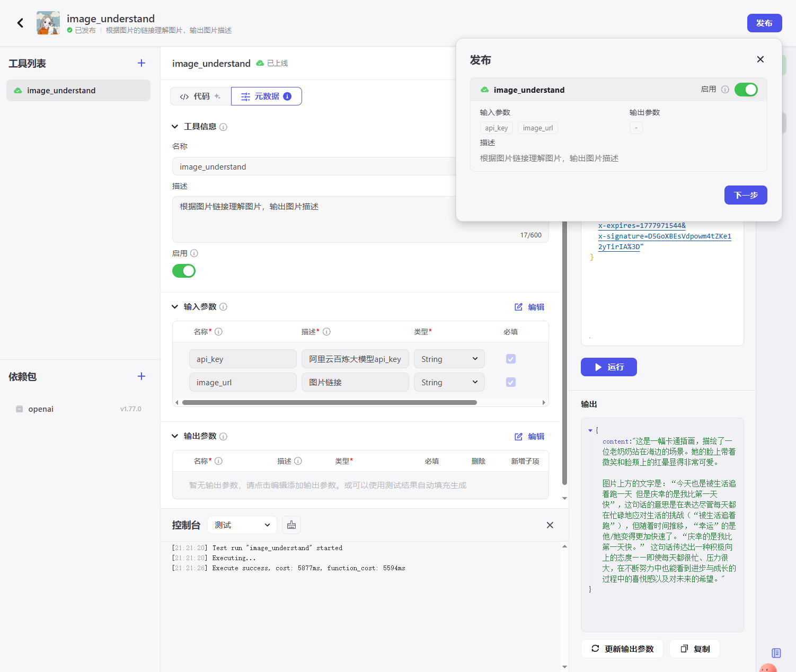
Task: Collapse the 工具信息 section
Action: click(175, 127)
